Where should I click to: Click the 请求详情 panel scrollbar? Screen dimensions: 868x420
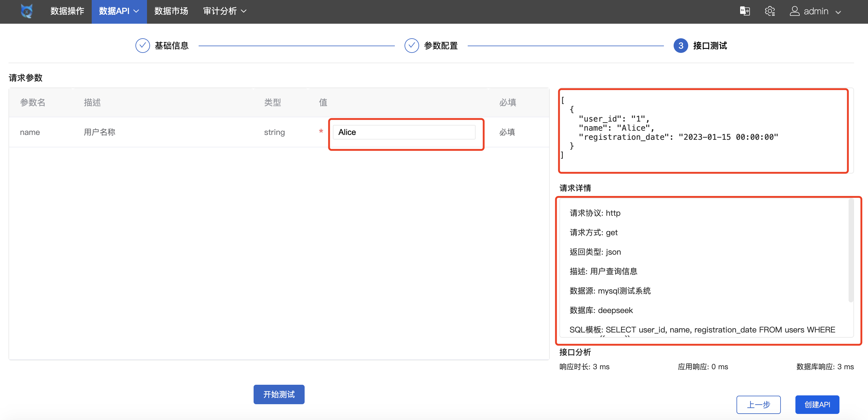(x=850, y=250)
